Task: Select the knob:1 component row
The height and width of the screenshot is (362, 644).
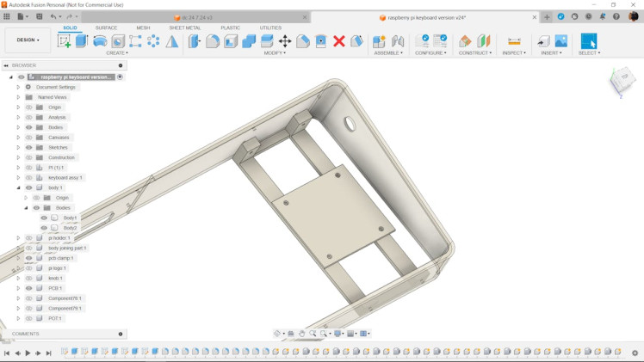Action: pos(55,279)
